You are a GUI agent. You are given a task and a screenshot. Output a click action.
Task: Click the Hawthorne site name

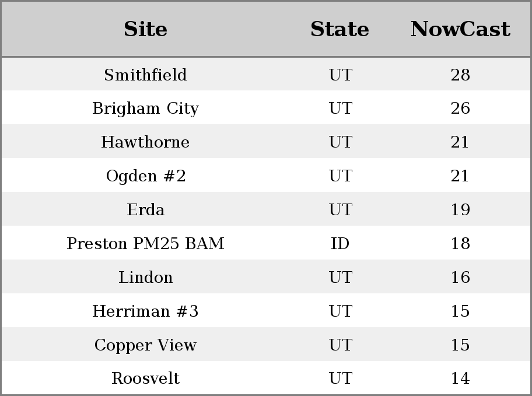point(145,142)
